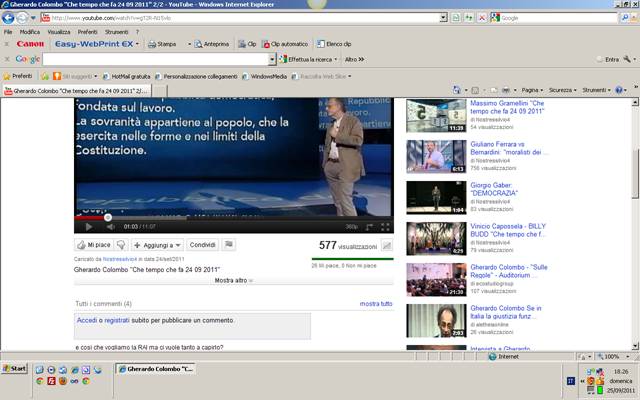Open Elenco clip list

[x=334, y=44]
